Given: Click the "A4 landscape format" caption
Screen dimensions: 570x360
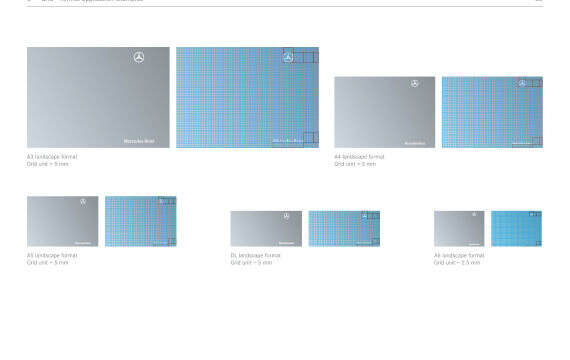Looking at the screenshot, I should click(359, 157).
